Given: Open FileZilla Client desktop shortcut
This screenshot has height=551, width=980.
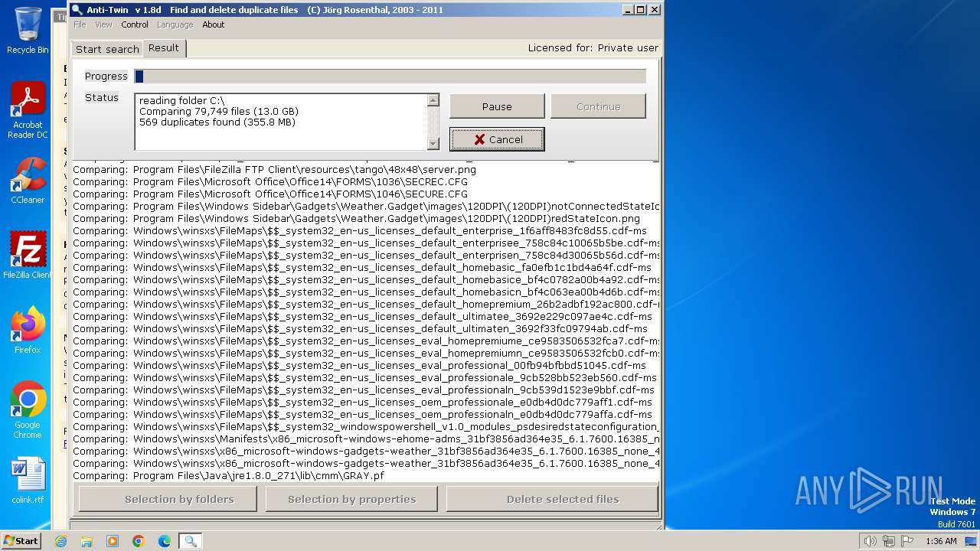Looking at the screenshot, I should (28, 255).
